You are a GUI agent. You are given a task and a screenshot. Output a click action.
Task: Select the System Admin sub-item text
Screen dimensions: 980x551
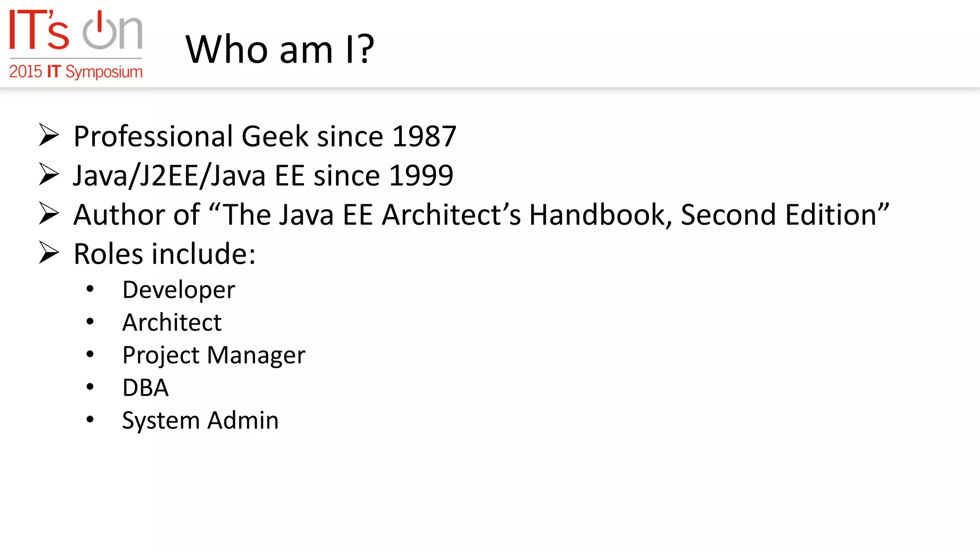[200, 420]
